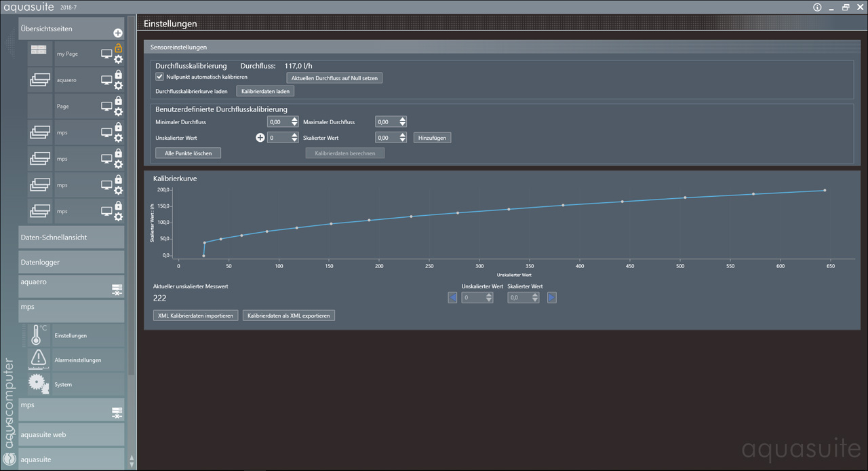
Task: Click the monitor icon for my Page
Action: pyautogui.click(x=106, y=54)
